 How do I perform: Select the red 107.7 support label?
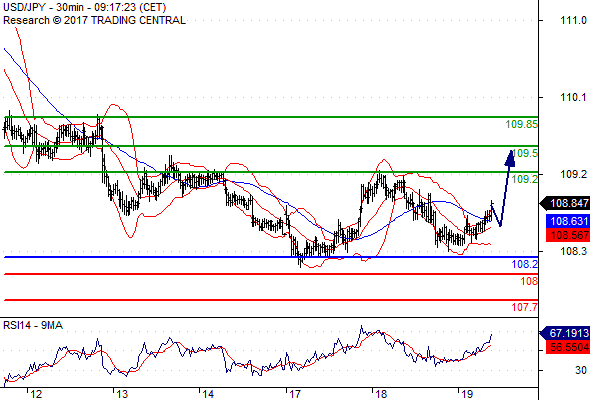(x=525, y=307)
